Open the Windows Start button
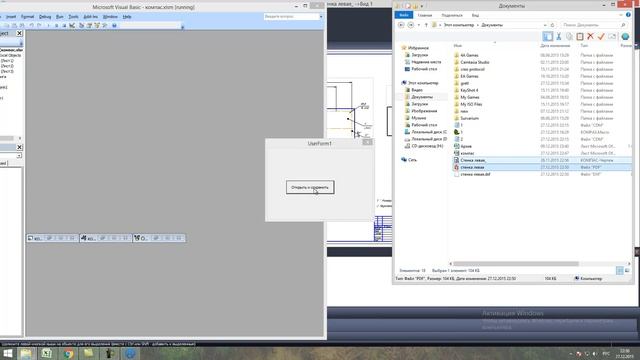The height and width of the screenshot is (360, 640). click(7, 353)
